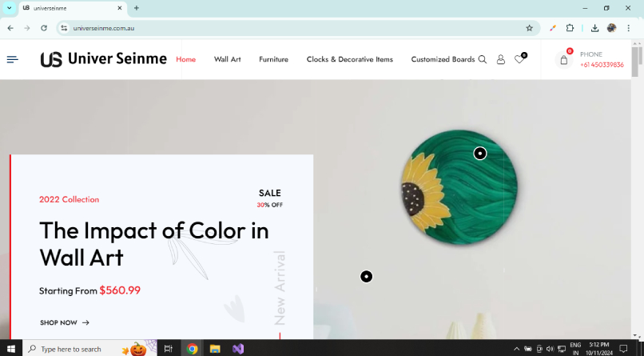Open Chrome extensions puzzle icon
The image size is (644, 356).
point(570,28)
